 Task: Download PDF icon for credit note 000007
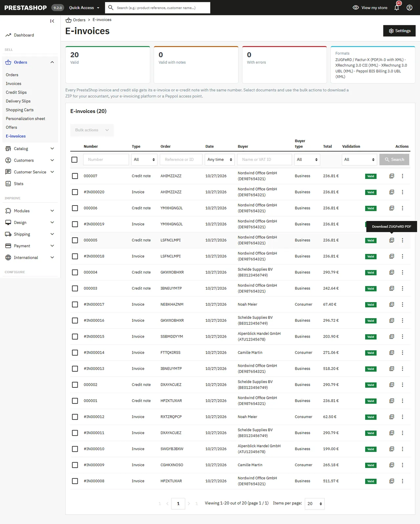(x=391, y=176)
